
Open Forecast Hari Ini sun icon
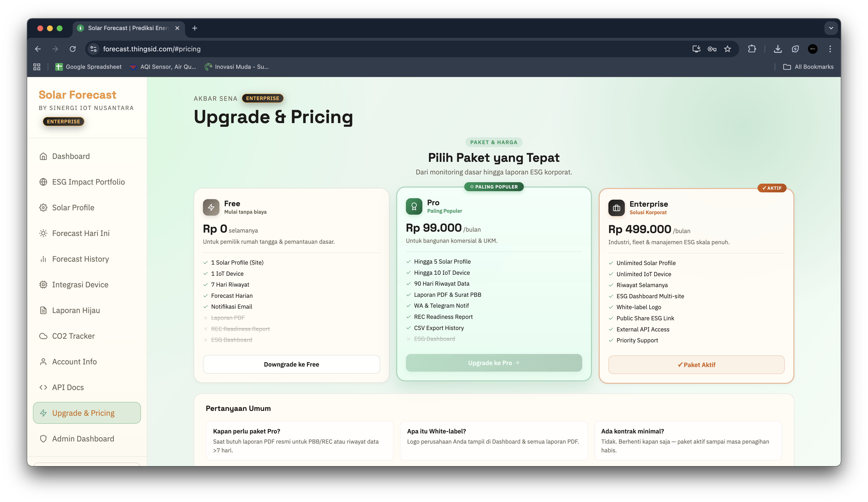click(x=43, y=233)
